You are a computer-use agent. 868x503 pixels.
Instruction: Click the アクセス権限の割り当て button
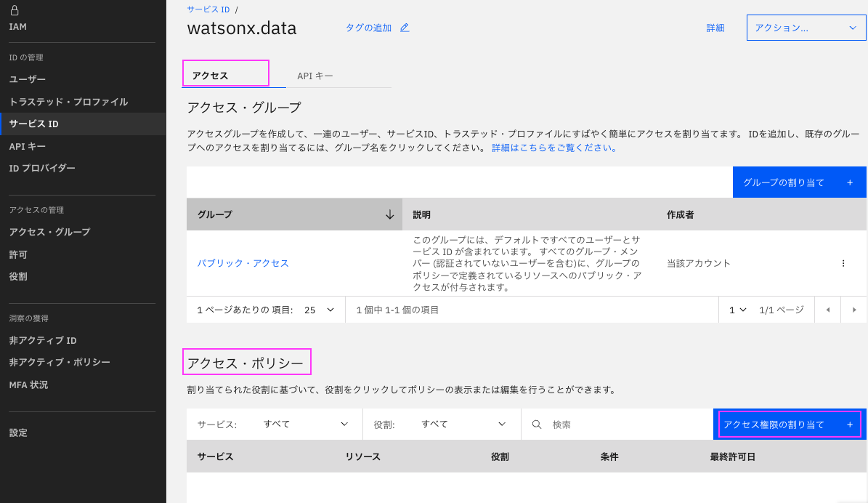click(x=790, y=424)
